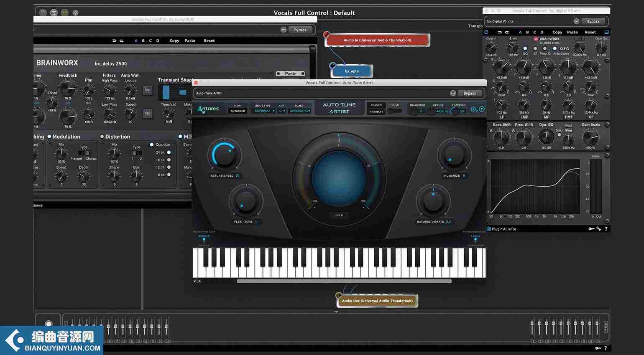Image resolution: width=644 pixels, height=355 pixels.
Task: Toggle Prop. Q in bx_digital V3
Action: tap(544, 48)
